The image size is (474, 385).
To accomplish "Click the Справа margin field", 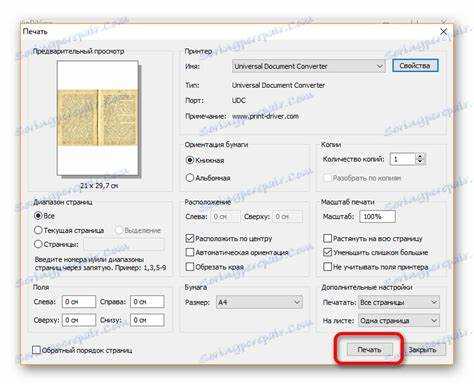I will (x=147, y=302).
